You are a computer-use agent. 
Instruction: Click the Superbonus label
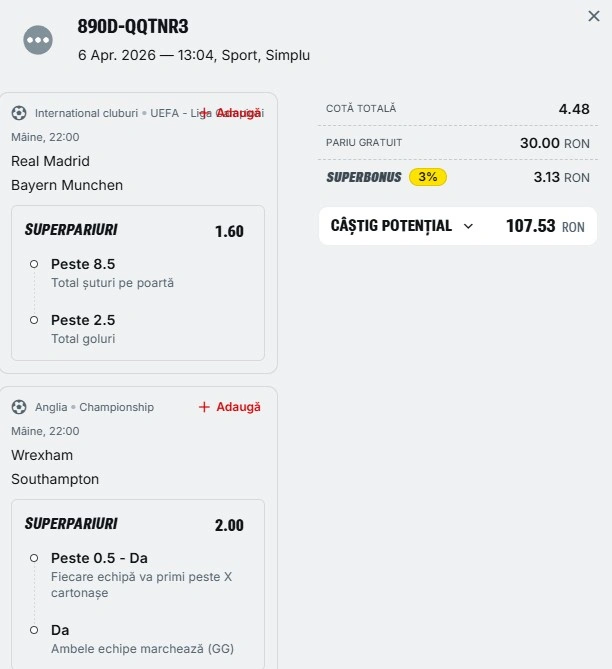(364, 177)
